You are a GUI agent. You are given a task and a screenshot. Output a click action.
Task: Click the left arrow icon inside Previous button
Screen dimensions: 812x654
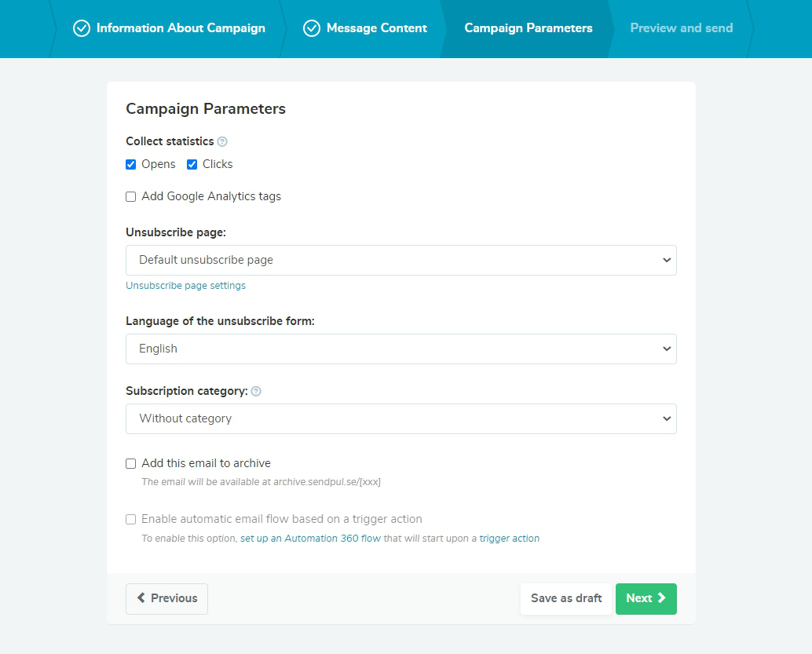click(x=141, y=598)
